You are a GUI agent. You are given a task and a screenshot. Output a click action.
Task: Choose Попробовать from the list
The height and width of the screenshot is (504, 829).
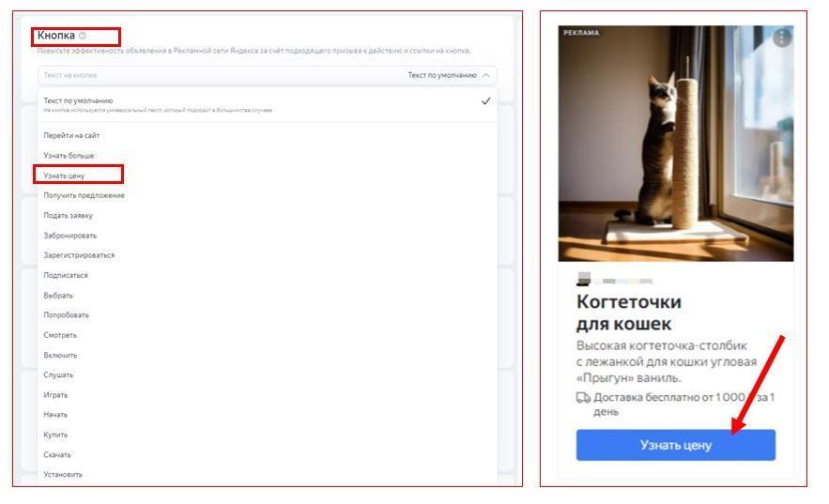pos(66,314)
